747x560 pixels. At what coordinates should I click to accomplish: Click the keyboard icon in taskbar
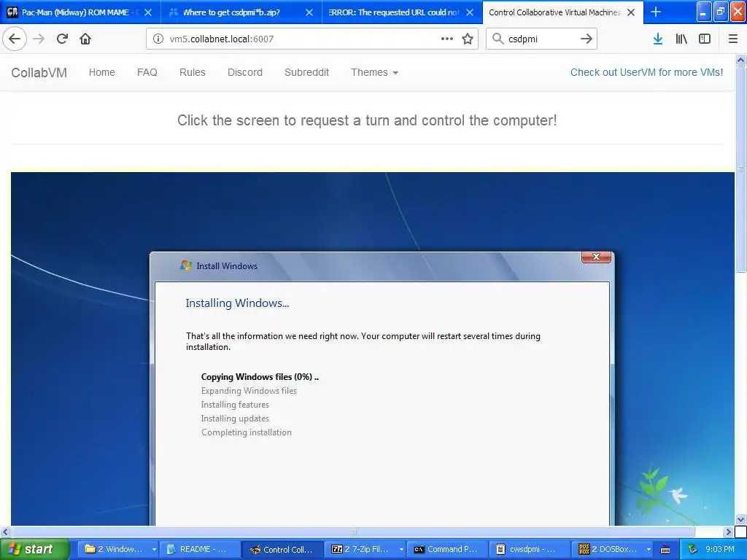point(665,549)
